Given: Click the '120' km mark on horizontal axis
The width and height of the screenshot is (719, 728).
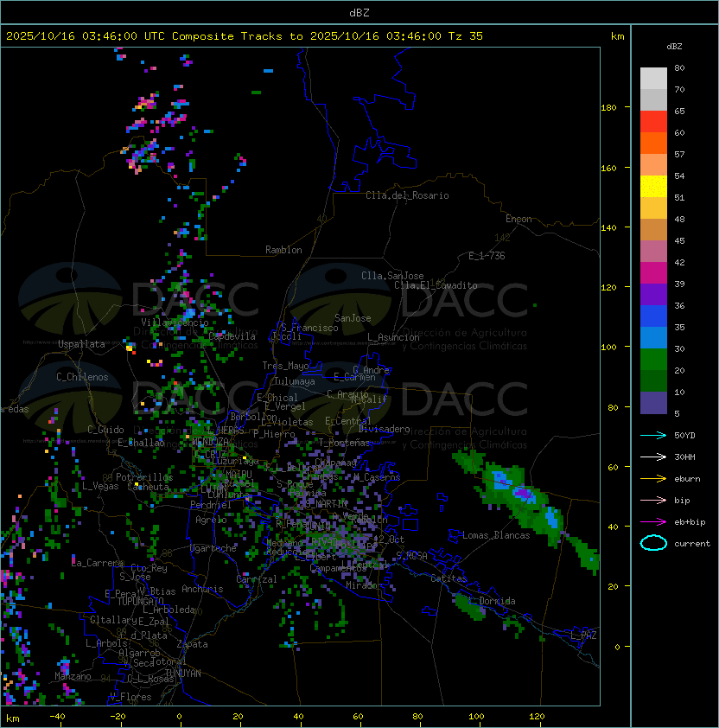Looking at the screenshot, I should [x=537, y=717].
